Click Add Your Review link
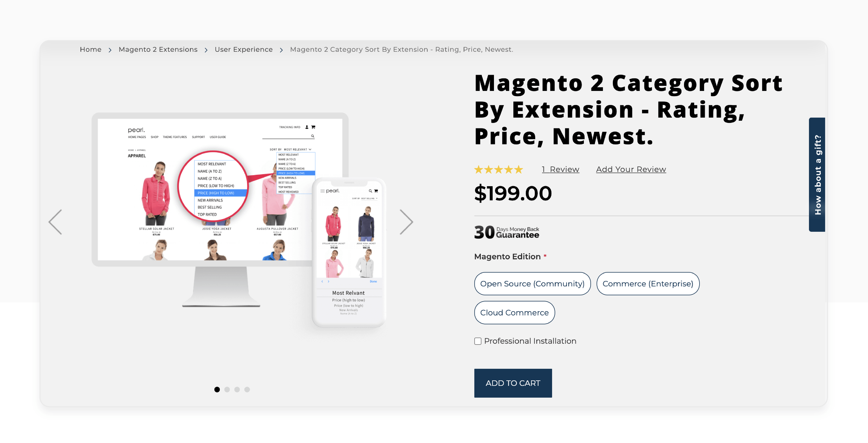Image resolution: width=868 pixels, height=443 pixels. click(x=631, y=169)
